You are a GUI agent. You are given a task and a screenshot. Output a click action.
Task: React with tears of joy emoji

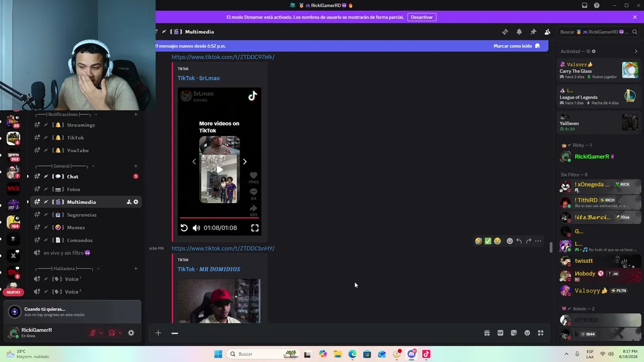[x=498, y=241]
